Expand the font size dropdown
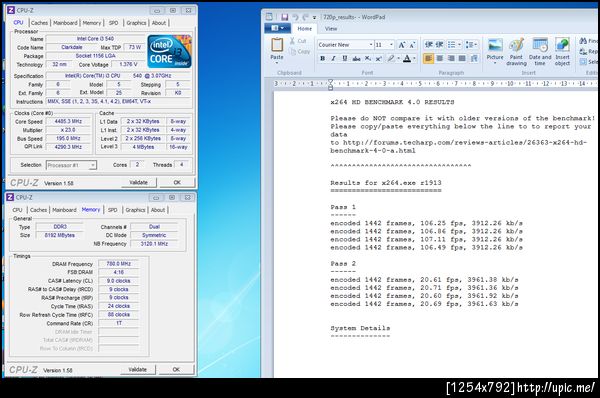The image size is (600, 398). tap(391, 45)
